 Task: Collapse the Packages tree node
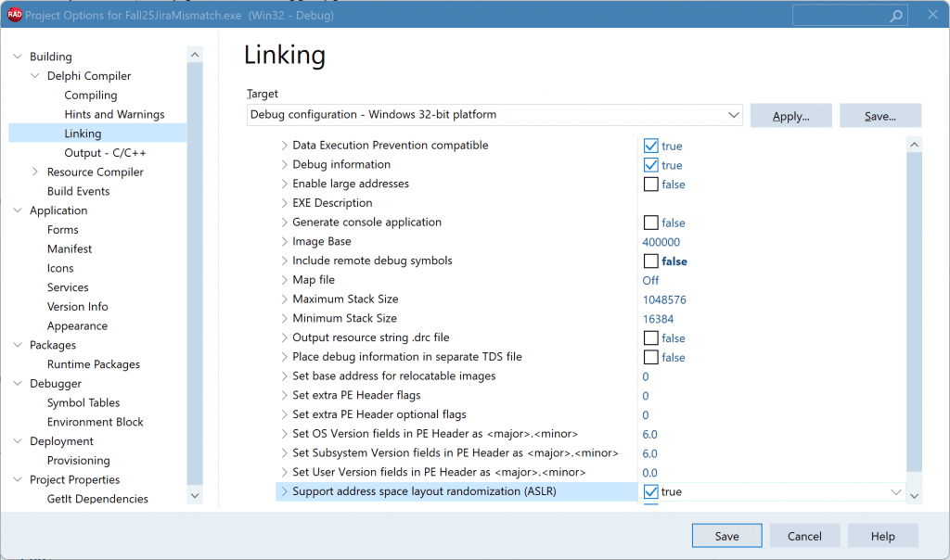click(18, 345)
